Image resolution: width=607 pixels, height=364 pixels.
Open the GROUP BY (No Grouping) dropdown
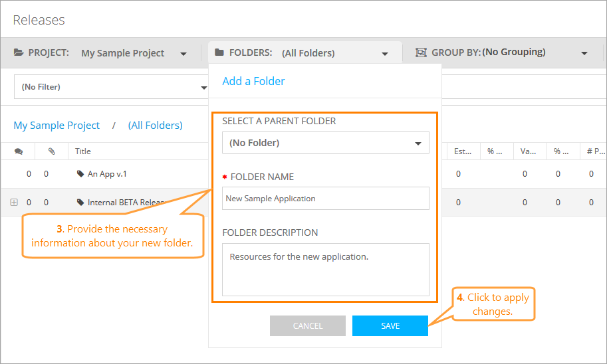[584, 53]
